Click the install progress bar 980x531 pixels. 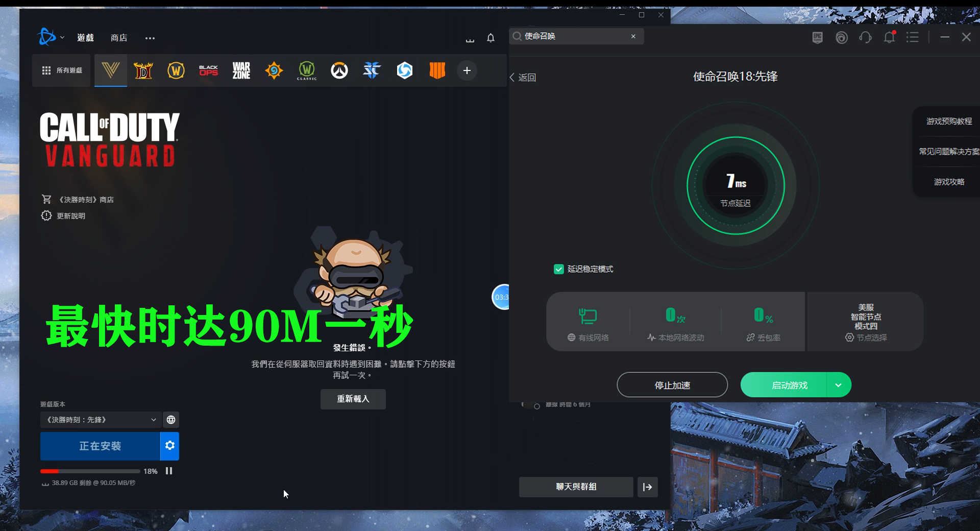90,471
